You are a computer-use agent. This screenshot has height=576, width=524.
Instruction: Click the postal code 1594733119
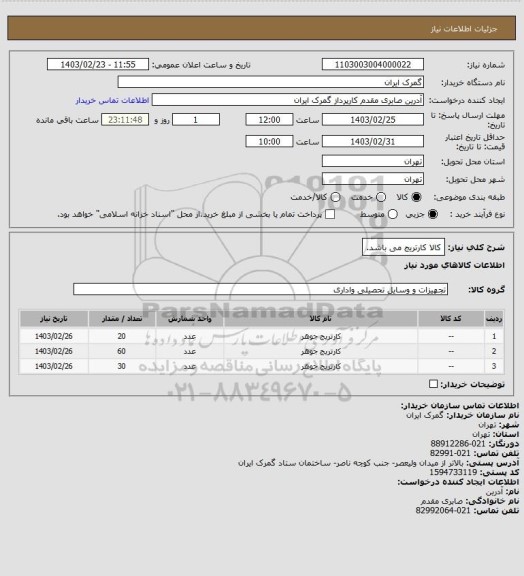coord(453,472)
